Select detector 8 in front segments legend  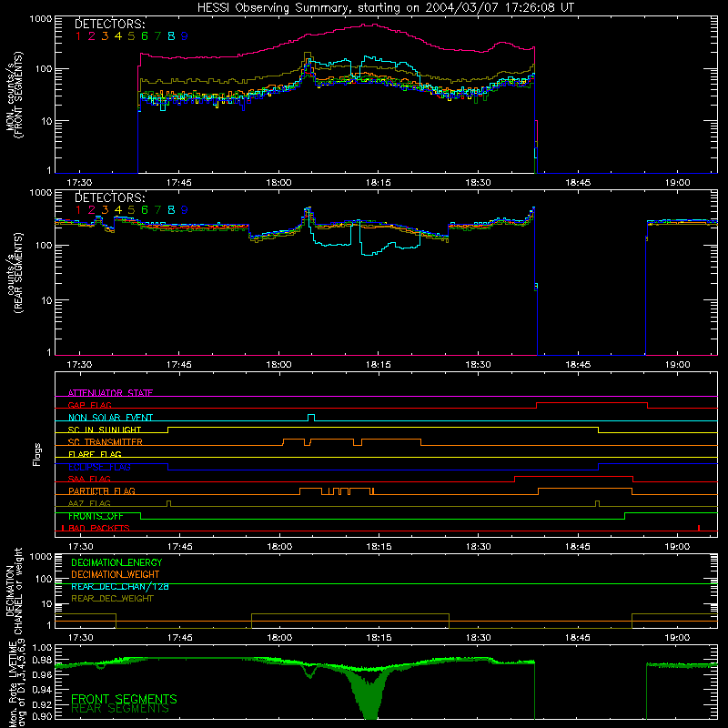[x=171, y=36]
